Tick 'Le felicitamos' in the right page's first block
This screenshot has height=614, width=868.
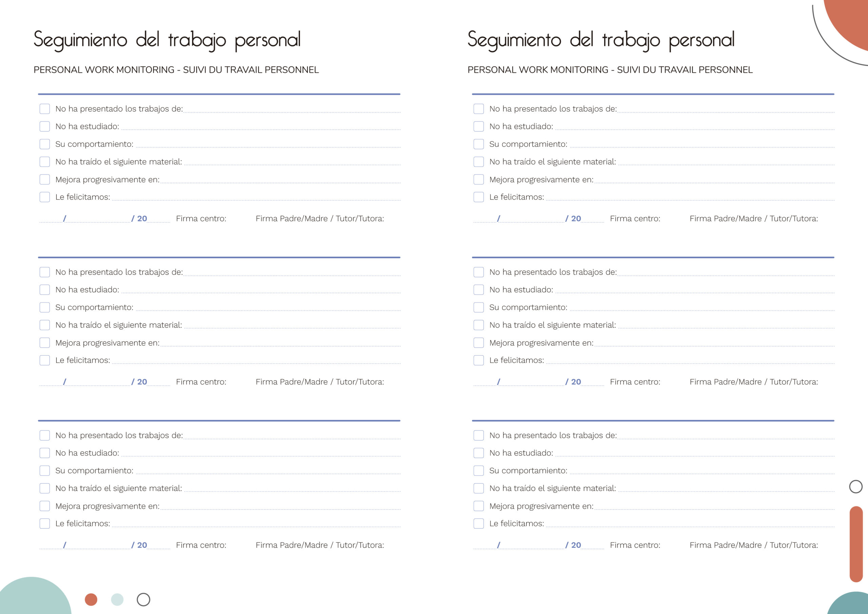coord(479,197)
